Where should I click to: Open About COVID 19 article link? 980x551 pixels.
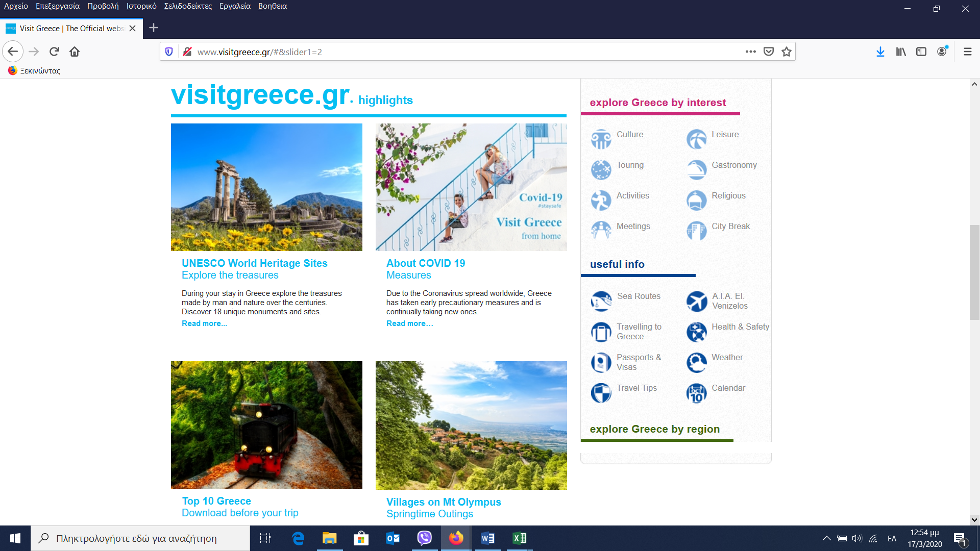(x=425, y=263)
